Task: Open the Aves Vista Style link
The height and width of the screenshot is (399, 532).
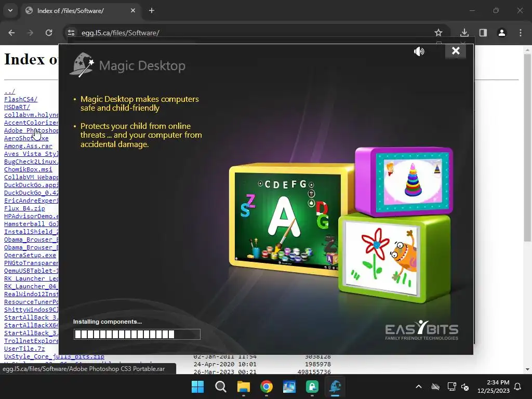Action: 31,154
